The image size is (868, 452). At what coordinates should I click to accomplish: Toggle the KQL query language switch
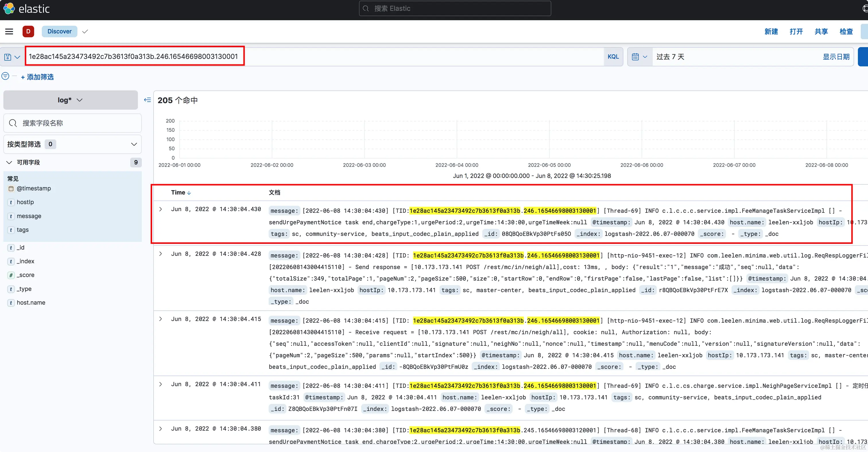(613, 57)
